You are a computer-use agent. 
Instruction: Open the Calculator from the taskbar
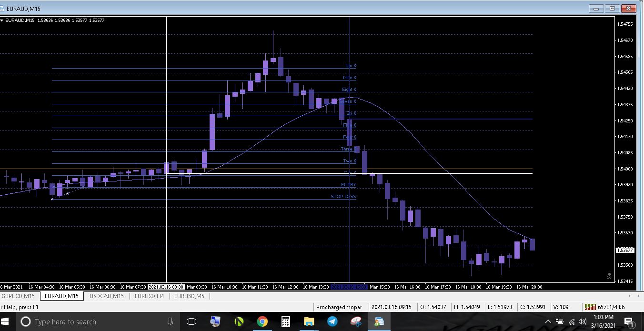click(x=286, y=322)
